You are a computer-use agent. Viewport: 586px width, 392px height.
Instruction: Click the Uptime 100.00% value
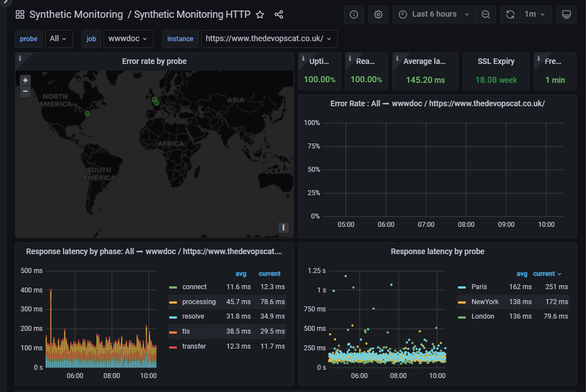(x=319, y=80)
